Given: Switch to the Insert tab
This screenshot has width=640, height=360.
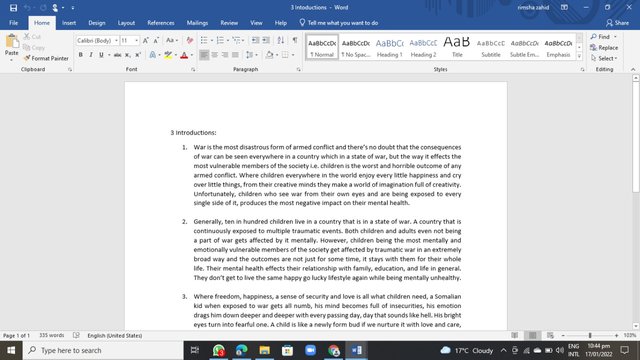Looking at the screenshot, I should 69,23.
